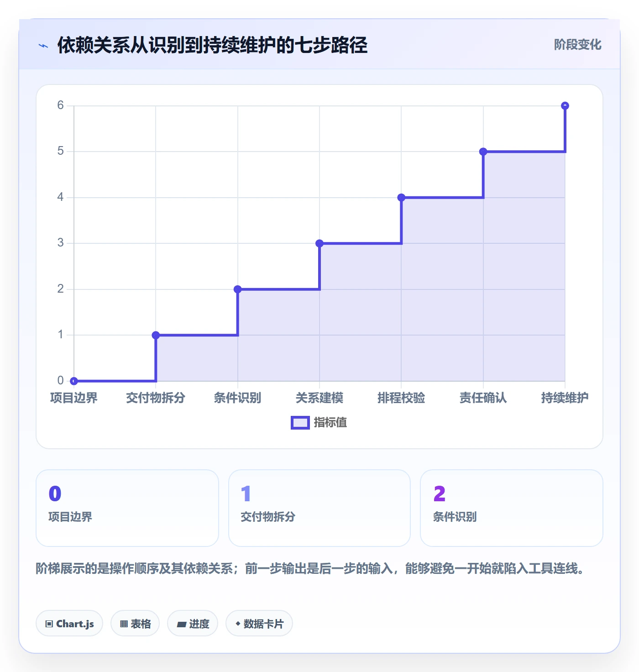Click the description text starting with 阶梯展示
Viewport: 639px width, 672px height.
[x=310, y=568]
